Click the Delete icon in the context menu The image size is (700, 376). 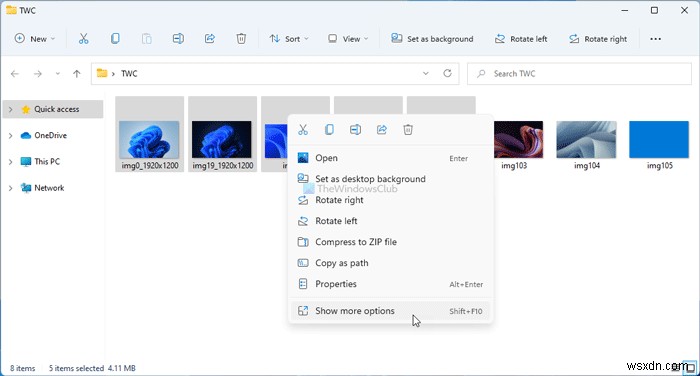[408, 130]
